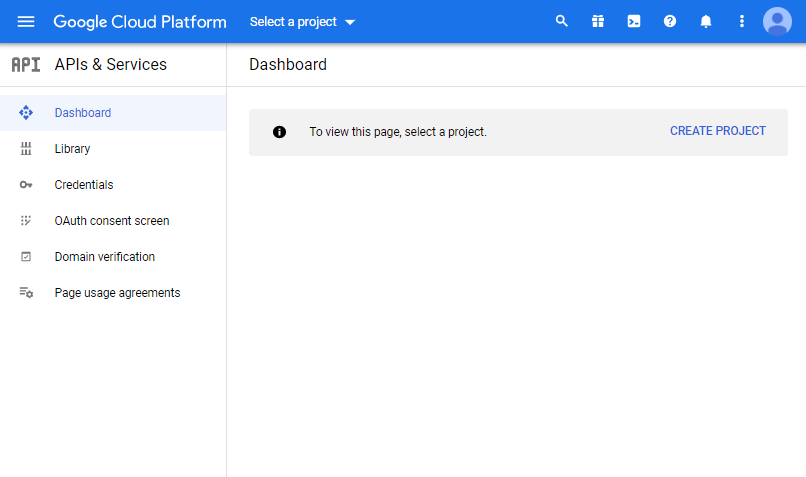The height and width of the screenshot is (477, 806).
Task: Open the help question mark icon
Action: (x=670, y=21)
